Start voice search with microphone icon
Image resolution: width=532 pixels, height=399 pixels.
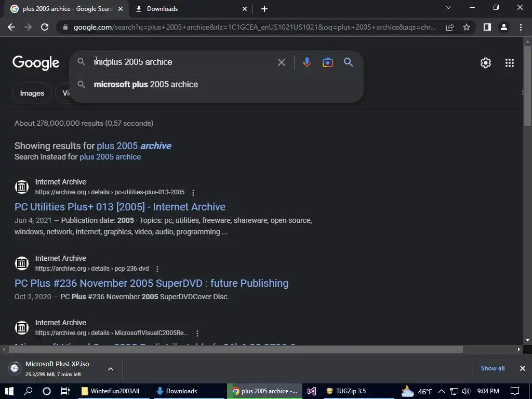pos(307,62)
